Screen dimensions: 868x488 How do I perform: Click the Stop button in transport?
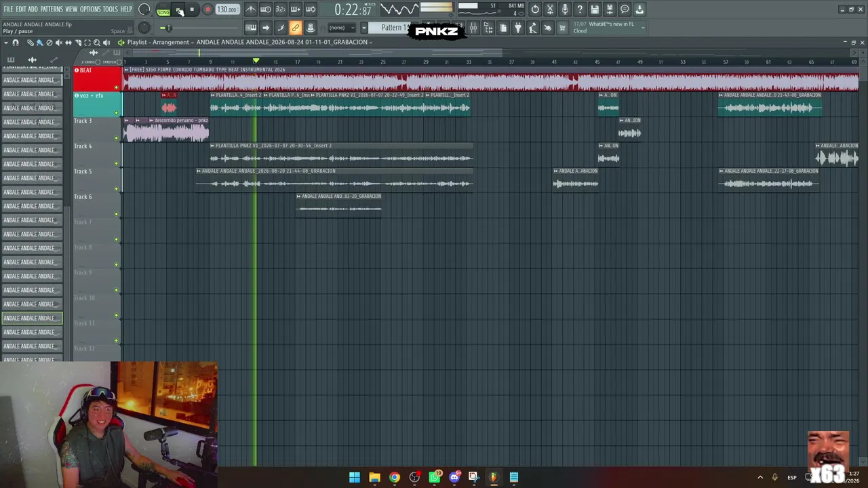tap(193, 10)
